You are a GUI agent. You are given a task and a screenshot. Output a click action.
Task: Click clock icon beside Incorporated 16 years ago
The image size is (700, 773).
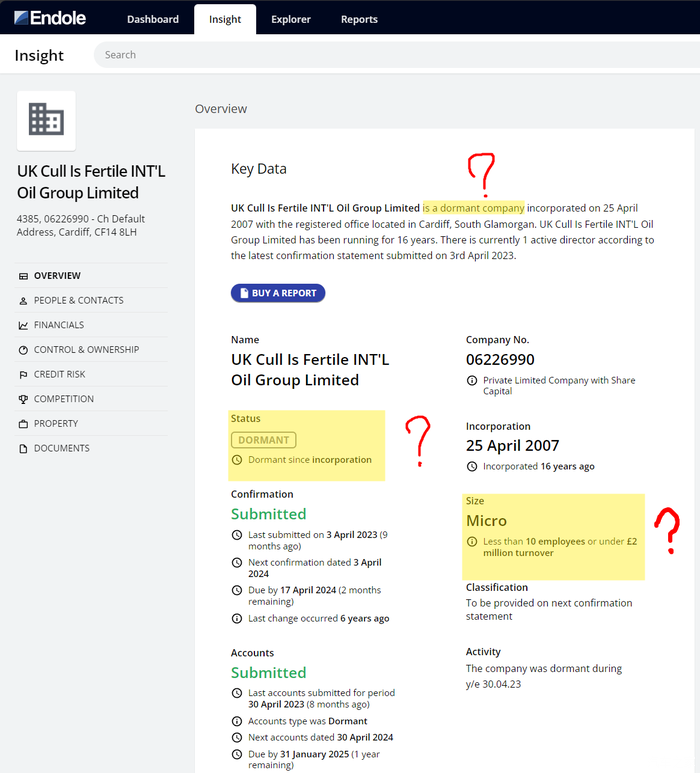coord(472,466)
